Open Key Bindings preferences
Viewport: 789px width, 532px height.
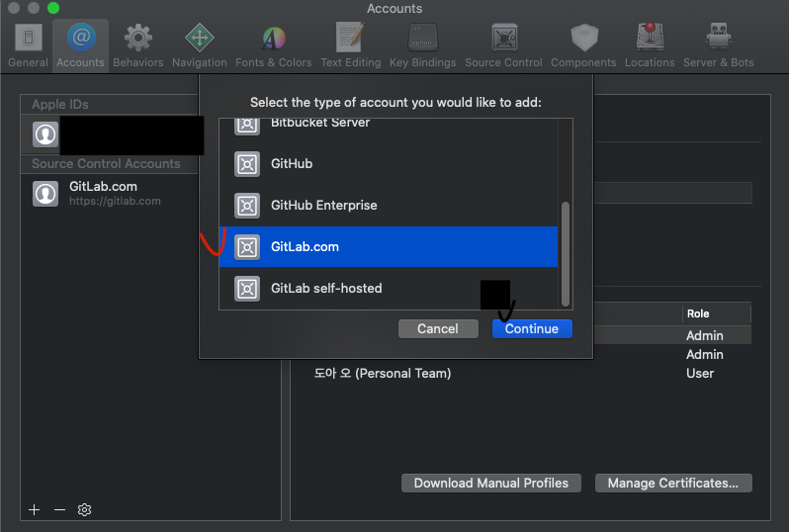point(423,46)
